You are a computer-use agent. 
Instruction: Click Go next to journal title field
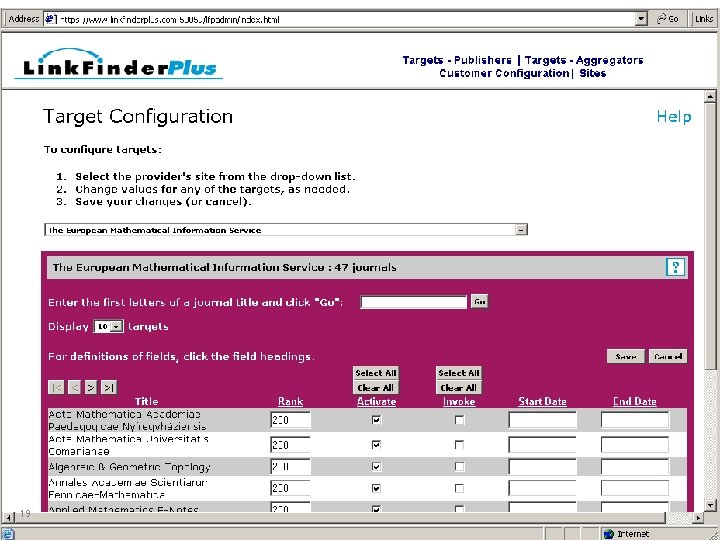(479, 302)
